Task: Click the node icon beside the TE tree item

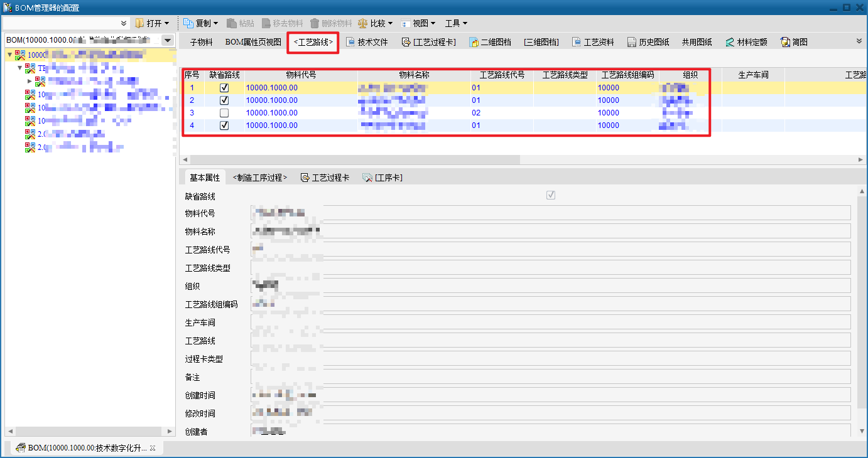Action: 30,68
